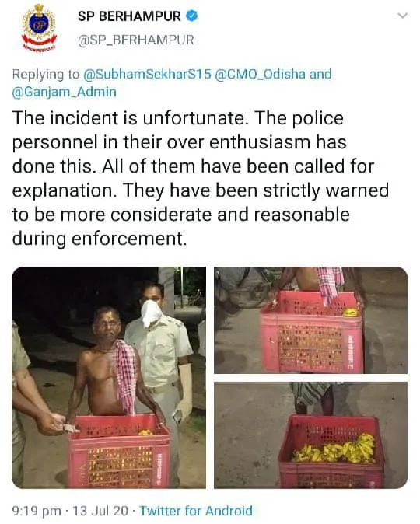
Task: Open the @Ganjam_Admin mention link
Action: pyautogui.click(x=65, y=92)
